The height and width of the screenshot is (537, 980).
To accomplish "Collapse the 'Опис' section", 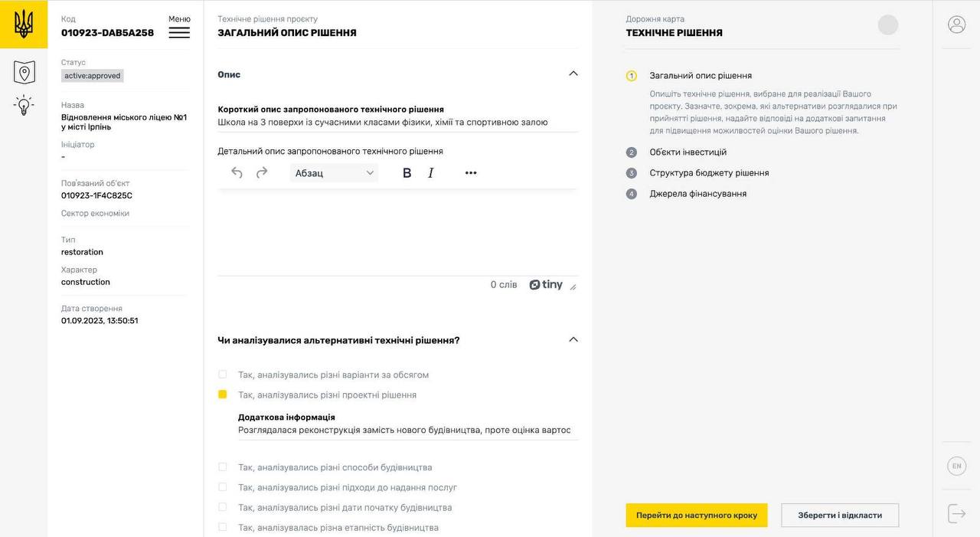I will click(573, 74).
